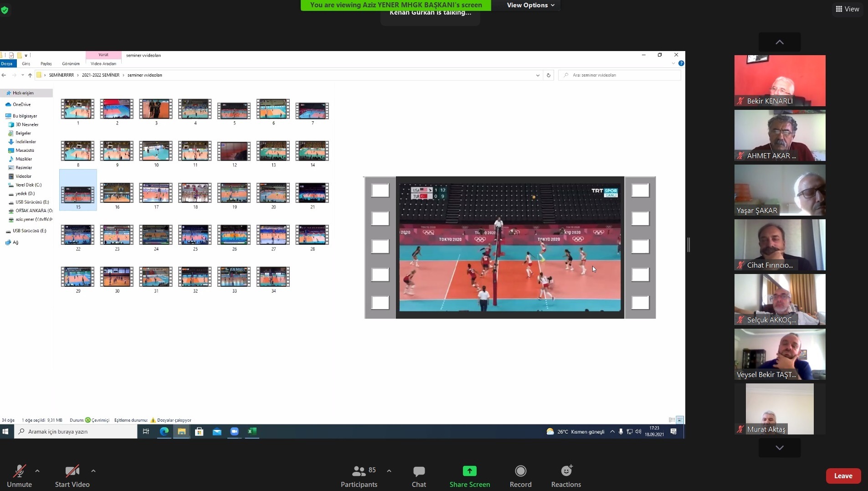The width and height of the screenshot is (868, 491).
Task: Start recording with the Record icon
Action: 520,471
